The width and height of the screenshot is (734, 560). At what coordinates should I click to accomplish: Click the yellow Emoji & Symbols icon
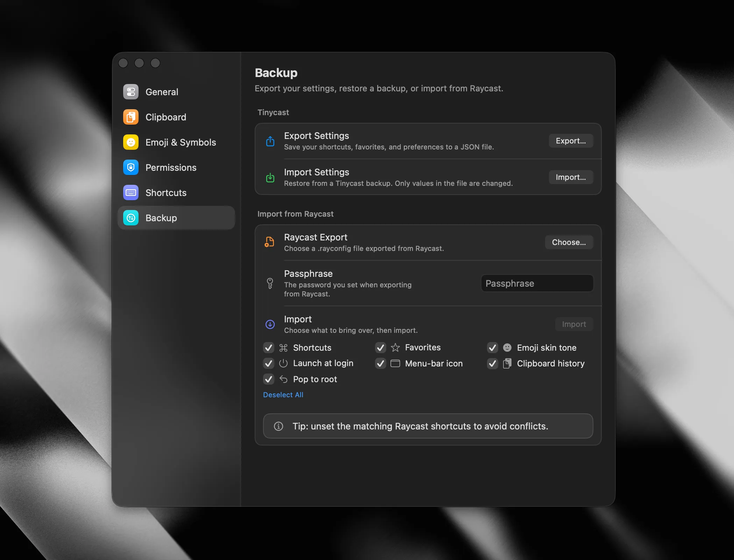131,142
